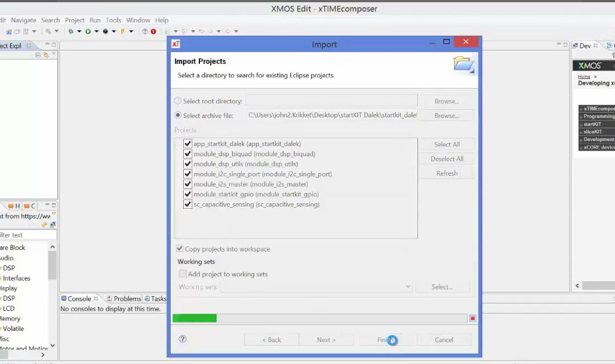Click the Debug bug toolbar icon
Viewport: 615px width, 364px height.
tap(71, 31)
